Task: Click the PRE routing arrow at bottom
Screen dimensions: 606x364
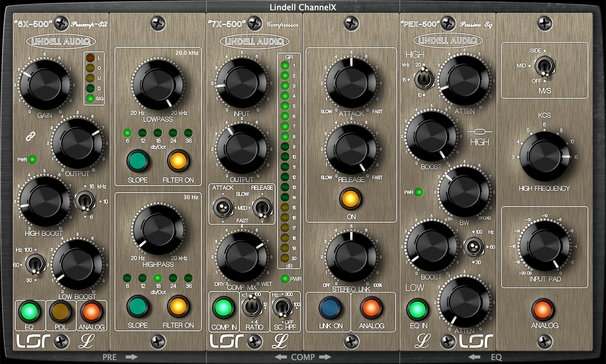Action: pos(131,357)
